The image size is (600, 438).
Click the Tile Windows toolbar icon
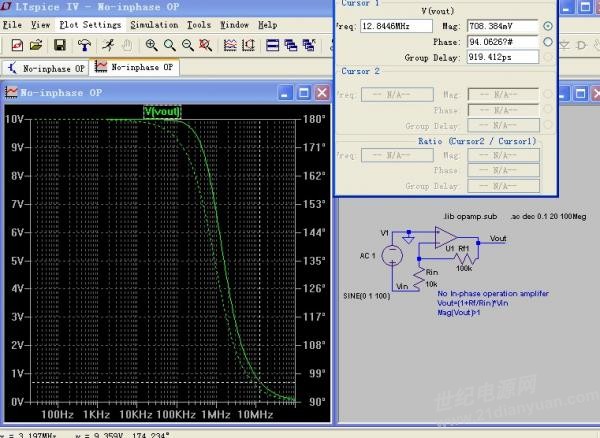pos(272,45)
